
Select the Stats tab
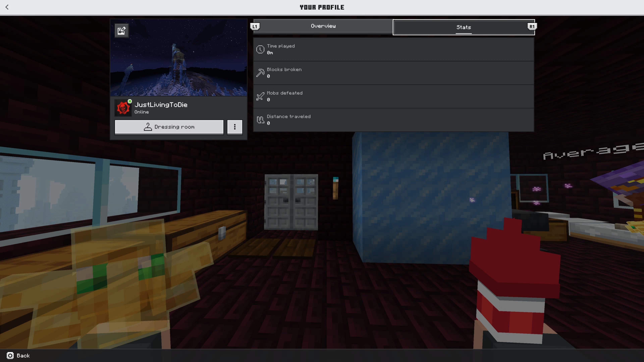click(x=464, y=27)
